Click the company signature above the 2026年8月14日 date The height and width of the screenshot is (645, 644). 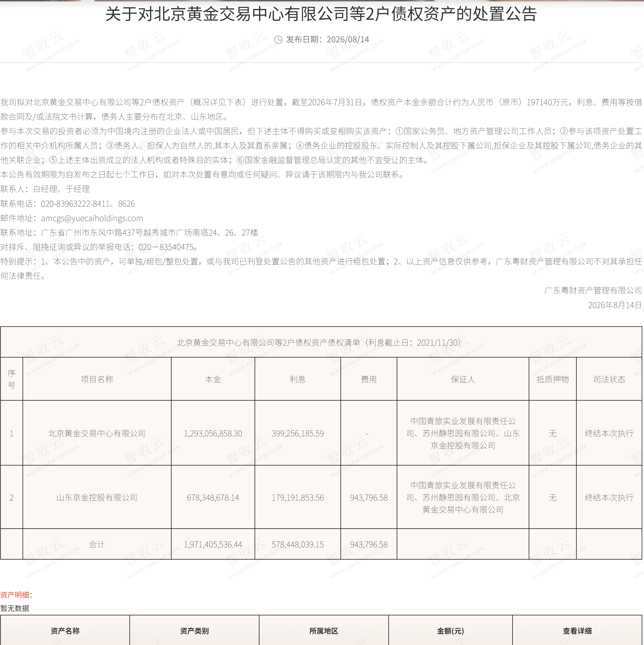pos(593,291)
